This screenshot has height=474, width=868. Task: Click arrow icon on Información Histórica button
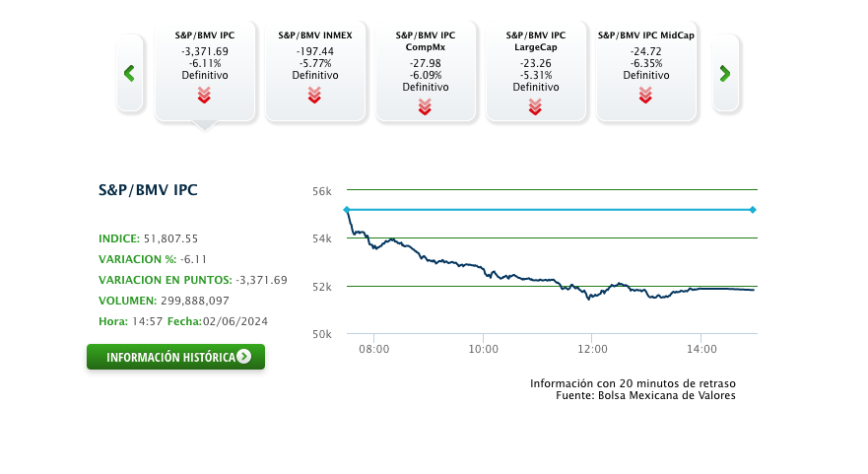243,357
